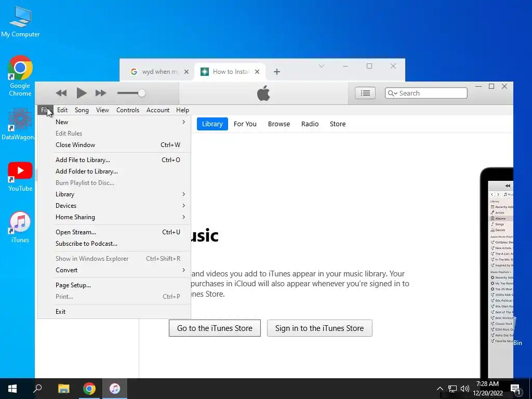The image size is (532, 399).
Task: Choose Add Folder to Library
Action: tap(114, 171)
